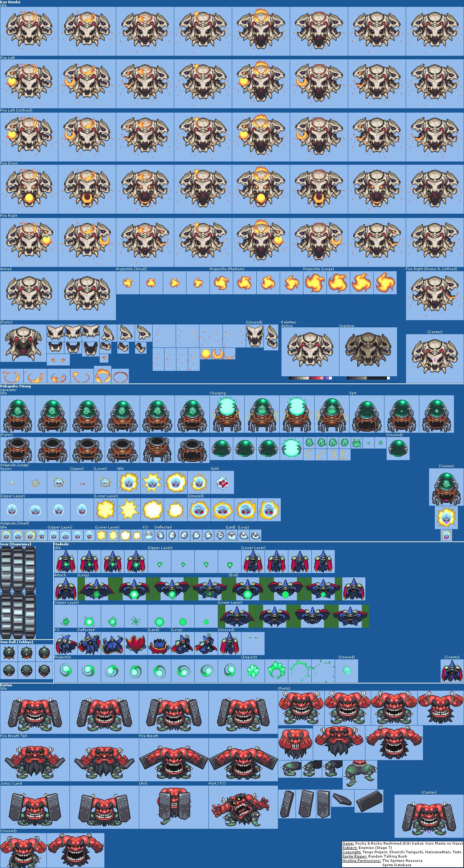464x868 pixels.
Task: Click the bright red fire ring halo part
Action: 103,375
